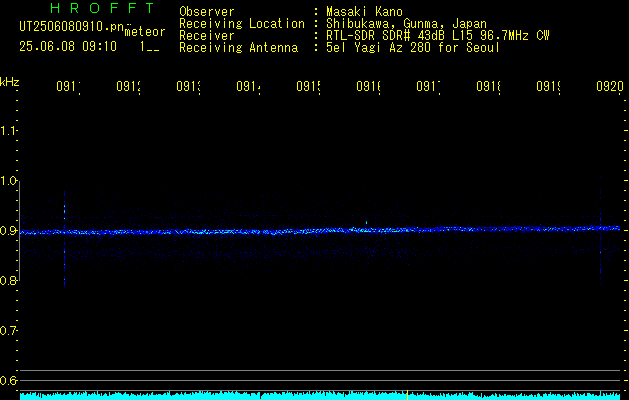Click the 1.0 kHz axis label
The height and width of the screenshot is (400, 629).
(8, 181)
